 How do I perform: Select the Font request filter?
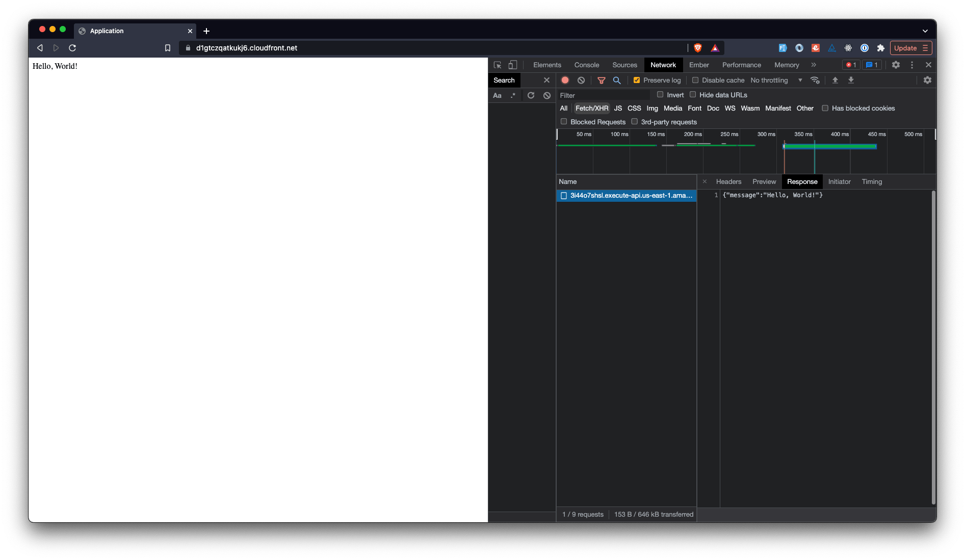(694, 108)
